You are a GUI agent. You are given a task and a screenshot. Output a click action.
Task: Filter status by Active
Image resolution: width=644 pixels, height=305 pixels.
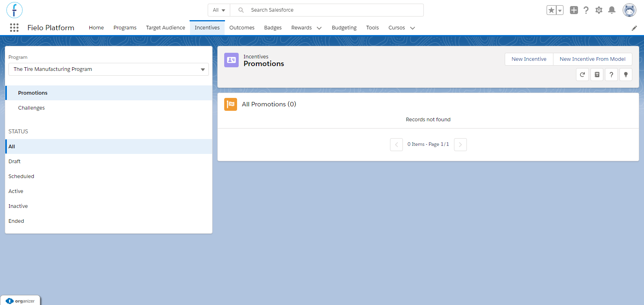pos(109,191)
